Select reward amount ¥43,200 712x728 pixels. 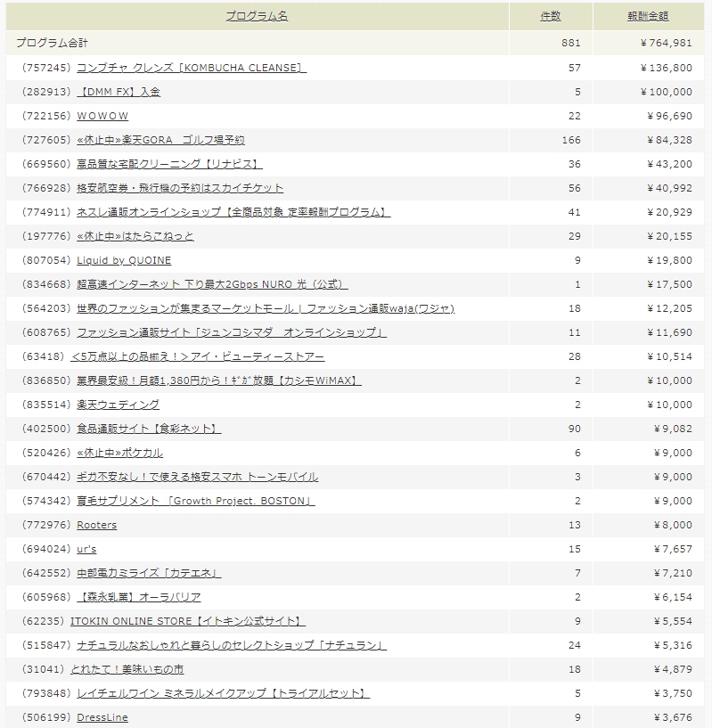click(x=669, y=164)
